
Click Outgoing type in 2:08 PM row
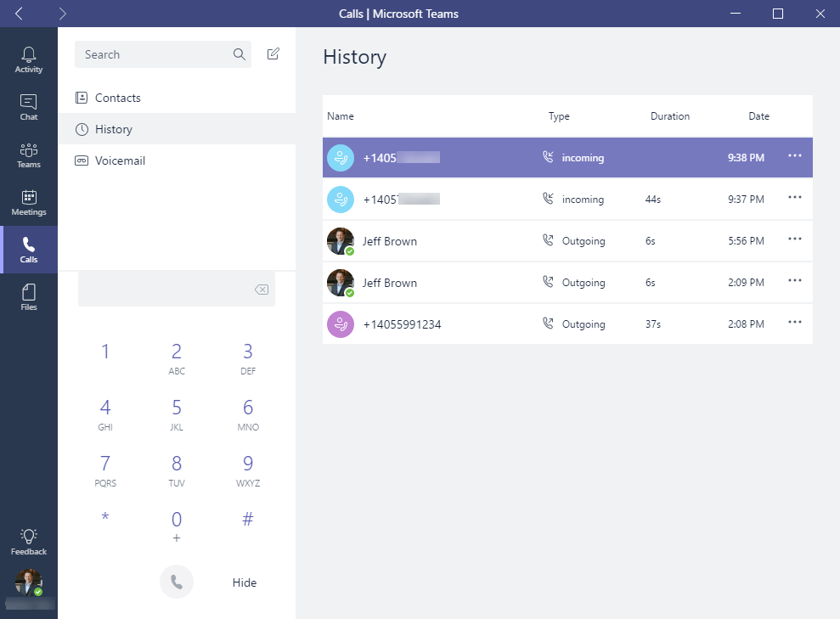[x=583, y=324]
